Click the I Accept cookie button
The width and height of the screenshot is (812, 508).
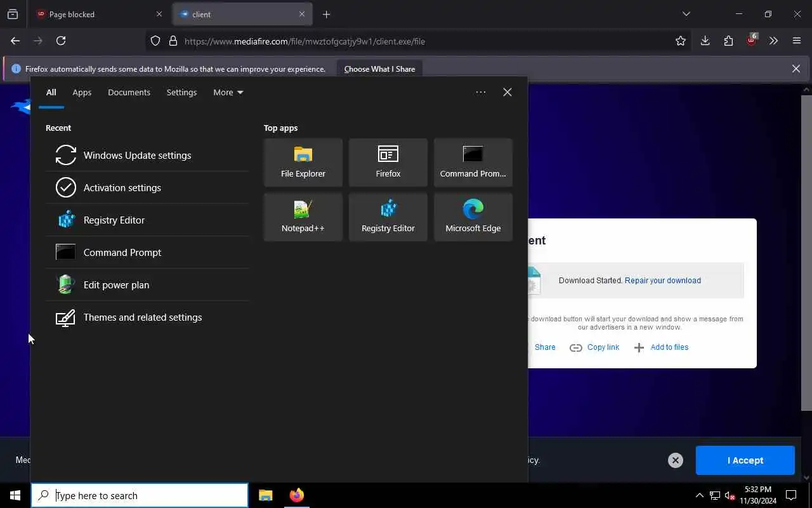(745, 460)
